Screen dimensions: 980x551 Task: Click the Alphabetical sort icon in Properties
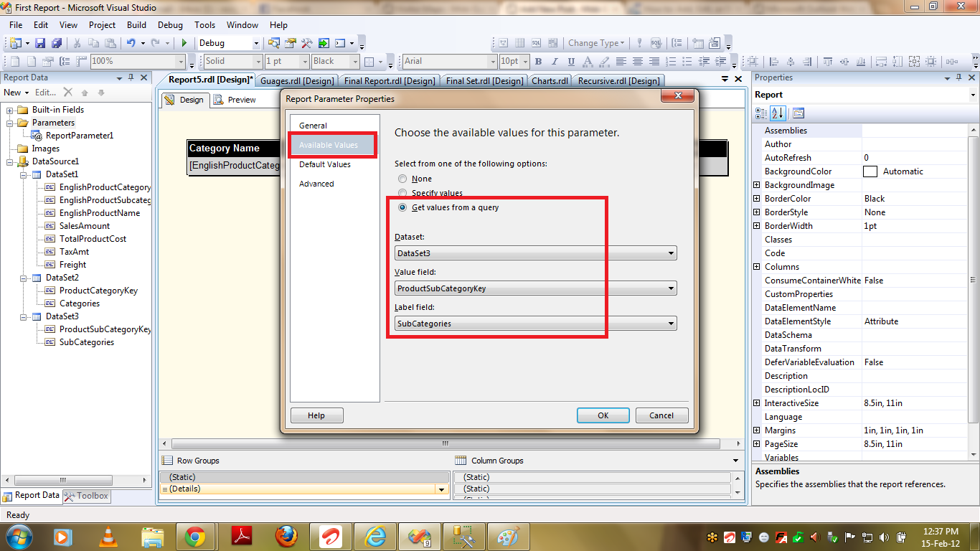[778, 113]
